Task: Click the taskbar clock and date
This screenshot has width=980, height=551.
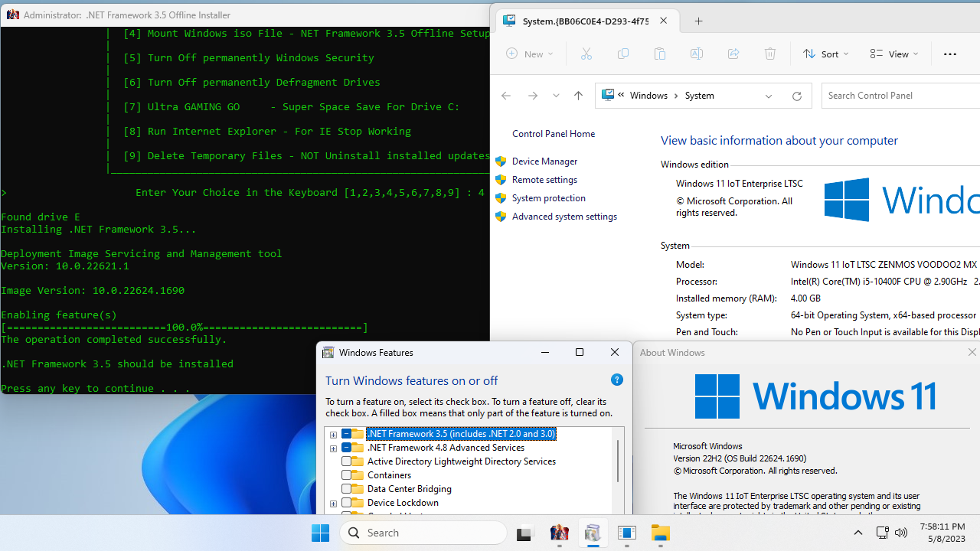Action: point(942,533)
